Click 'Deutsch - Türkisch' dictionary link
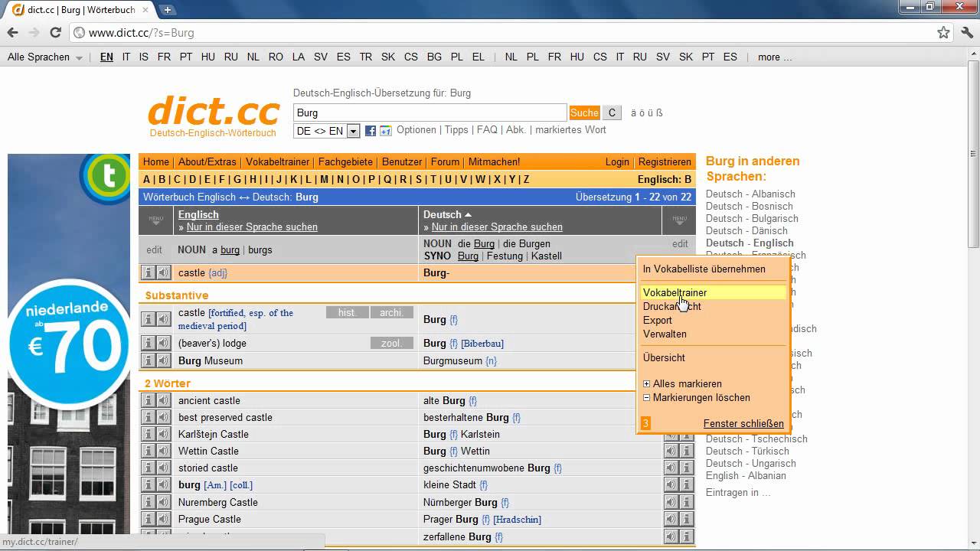The height and width of the screenshot is (551, 980). (x=747, y=451)
